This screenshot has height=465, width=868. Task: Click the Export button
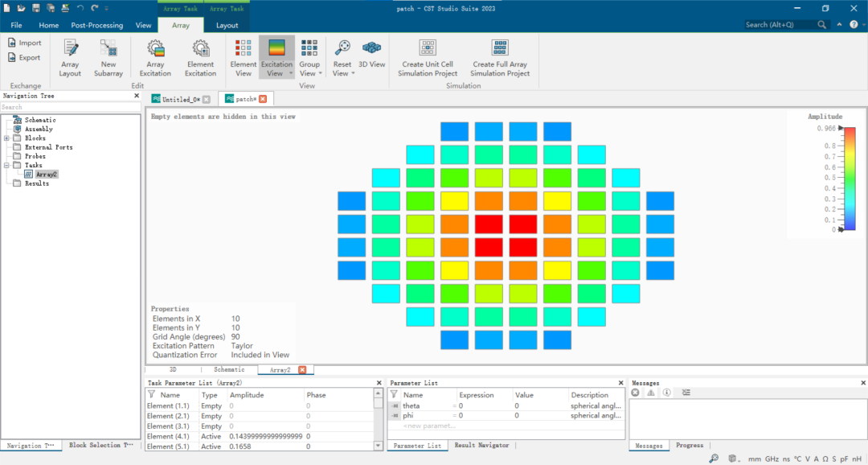click(24, 57)
